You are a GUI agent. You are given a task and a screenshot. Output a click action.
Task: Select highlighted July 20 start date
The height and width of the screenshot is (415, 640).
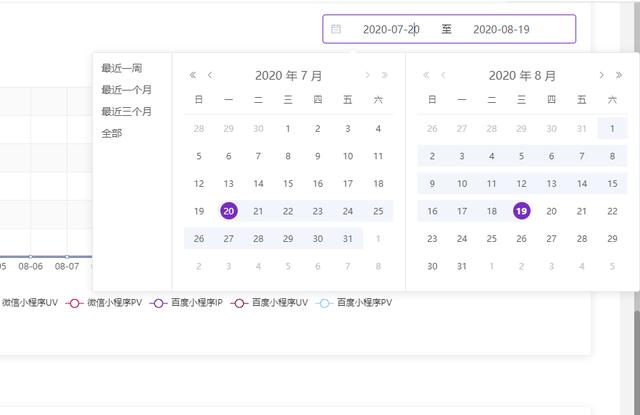pyautogui.click(x=229, y=211)
